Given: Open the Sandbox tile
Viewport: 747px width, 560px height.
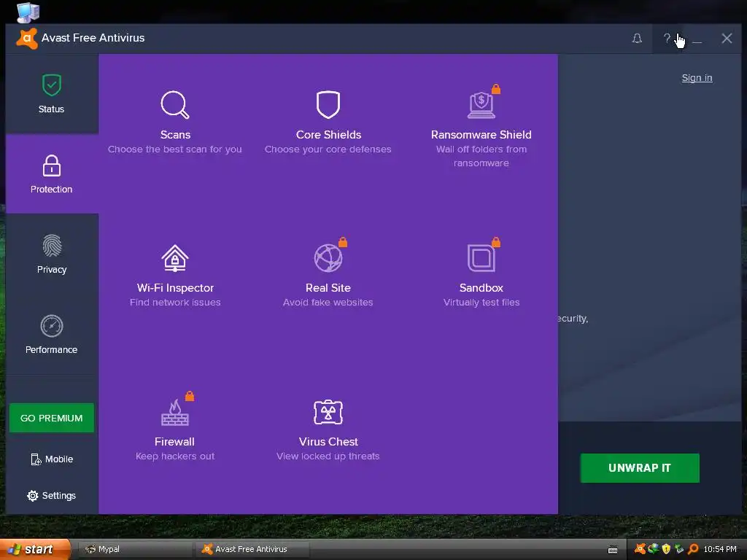Looking at the screenshot, I should click(x=481, y=273).
